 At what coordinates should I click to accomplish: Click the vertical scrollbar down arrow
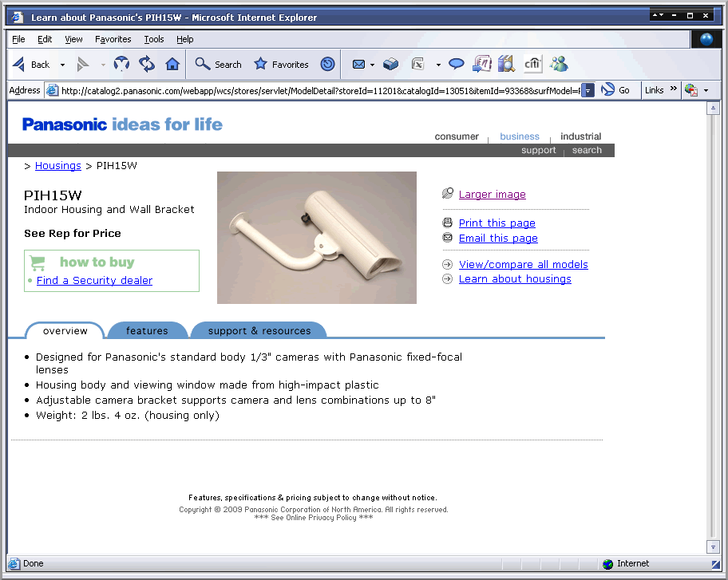tap(713, 547)
